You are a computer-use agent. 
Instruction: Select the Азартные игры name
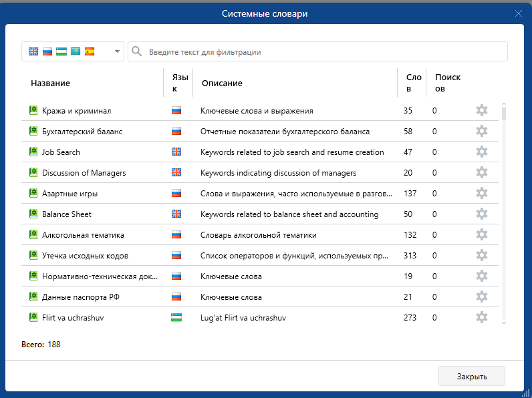click(70, 194)
